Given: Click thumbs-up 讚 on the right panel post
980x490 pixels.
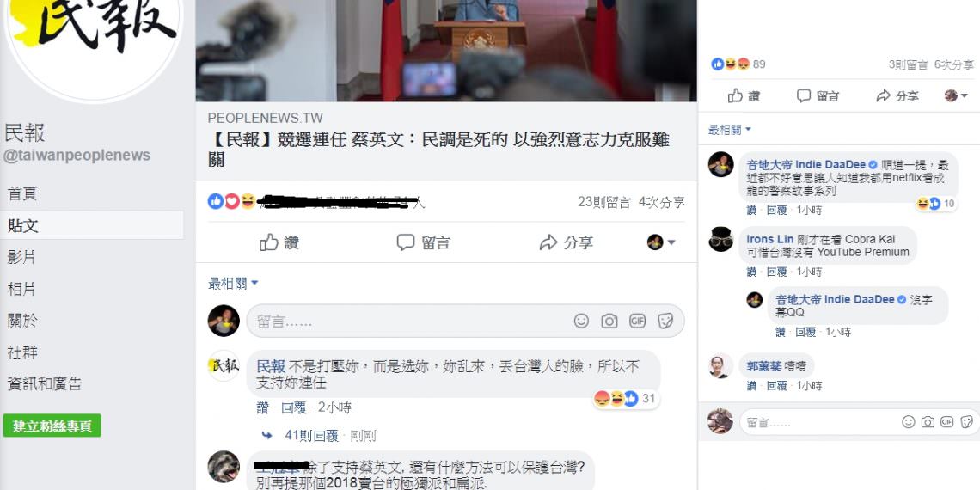Looking at the screenshot, I should 744,95.
